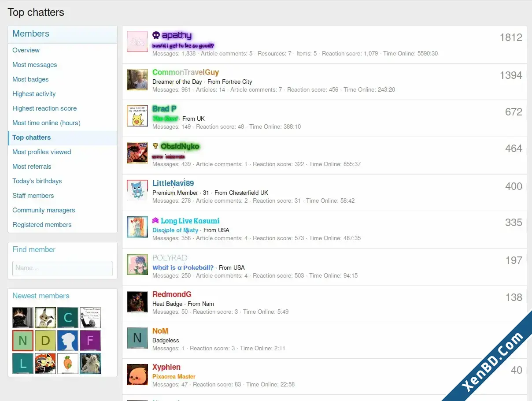532x401 pixels.
Task: Open the letter L avatar in Newest members
Action: 23,364
